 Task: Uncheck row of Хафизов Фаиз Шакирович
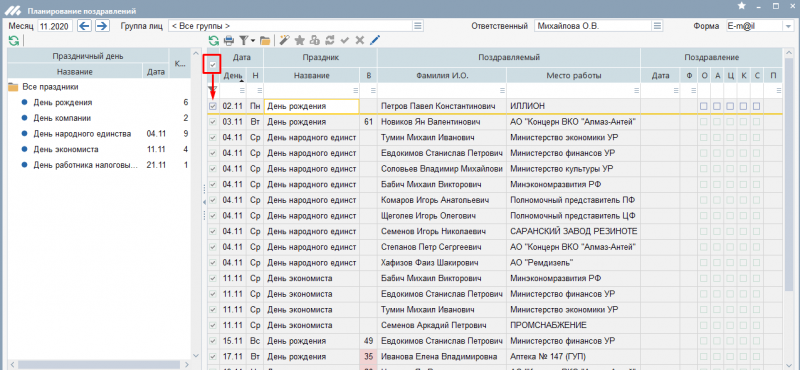tap(213, 263)
